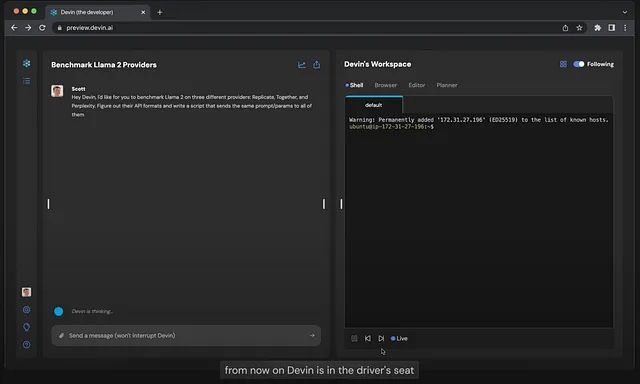Click the Benchmark Llama 2 Providers title
640x384 pixels.
click(104, 64)
